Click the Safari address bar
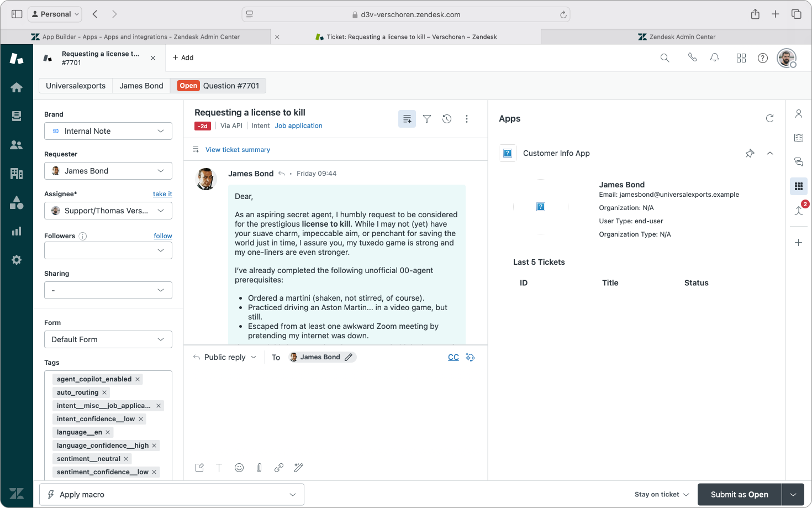The width and height of the screenshot is (812, 508). coord(406,14)
